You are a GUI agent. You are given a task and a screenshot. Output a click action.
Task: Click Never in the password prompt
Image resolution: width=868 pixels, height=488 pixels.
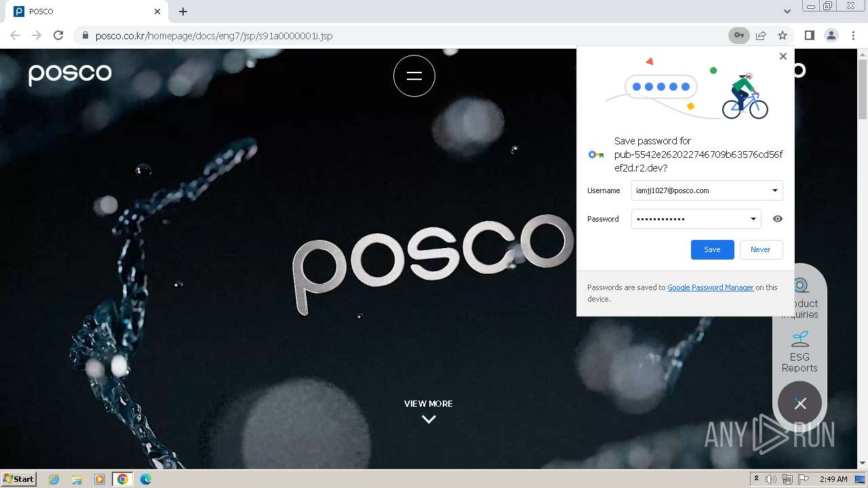click(760, 249)
